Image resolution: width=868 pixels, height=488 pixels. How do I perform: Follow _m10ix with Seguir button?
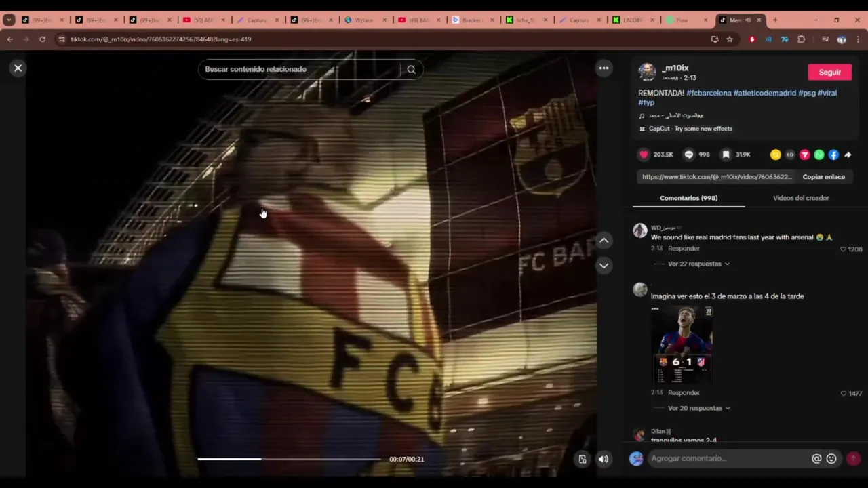pyautogui.click(x=829, y=72)
